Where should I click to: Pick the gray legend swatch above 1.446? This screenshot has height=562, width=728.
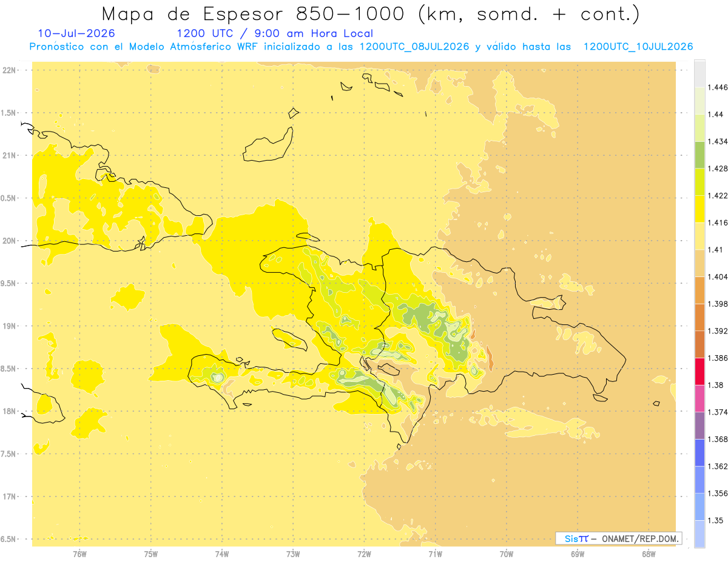click(699, 73)
